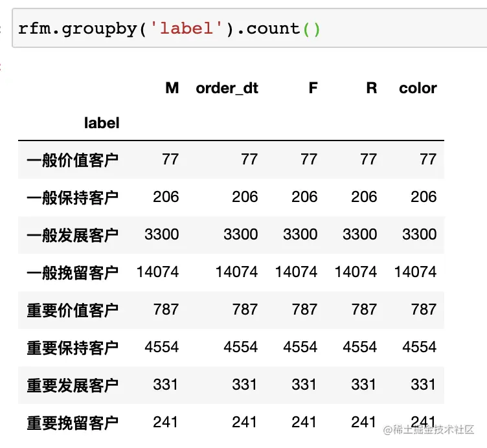The image size is (487, 448).
Task: Select the color column header
Action: (418, 88)
